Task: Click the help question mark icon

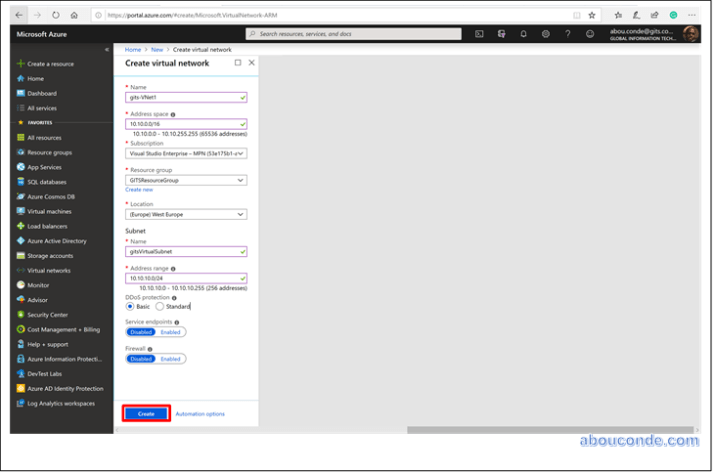Action: [567, 34]
